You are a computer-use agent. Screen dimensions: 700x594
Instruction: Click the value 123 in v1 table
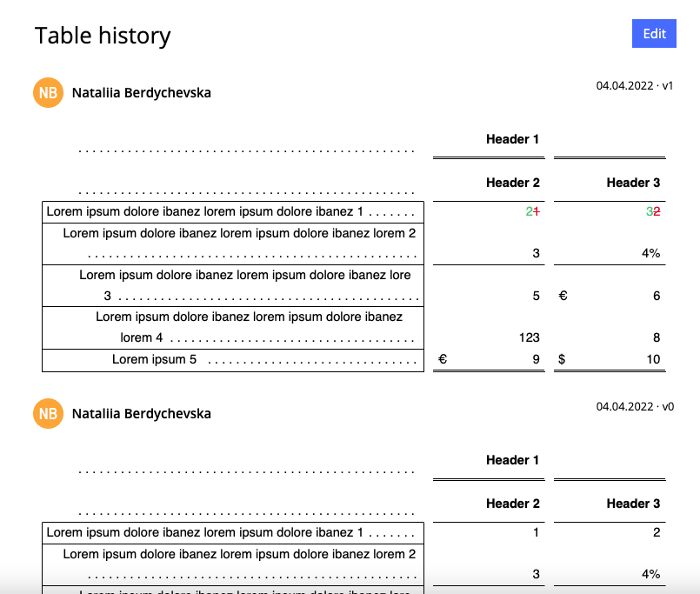click(x=529, y=337)
